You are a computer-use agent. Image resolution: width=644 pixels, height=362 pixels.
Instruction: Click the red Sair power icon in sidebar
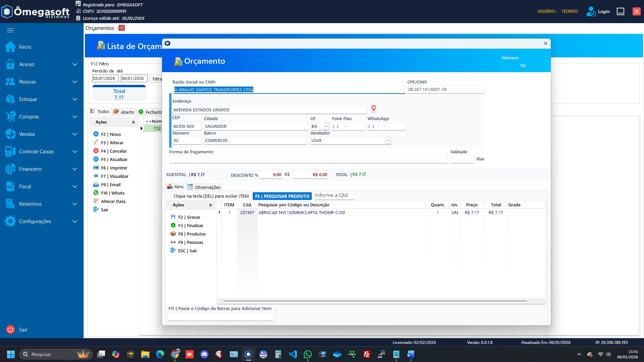click(10, 329)
